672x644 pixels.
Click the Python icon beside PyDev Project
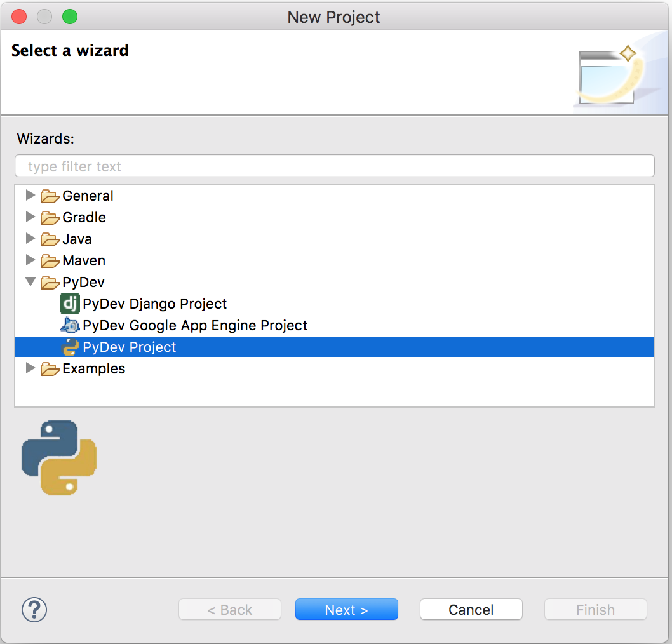(x=71, y=347)
